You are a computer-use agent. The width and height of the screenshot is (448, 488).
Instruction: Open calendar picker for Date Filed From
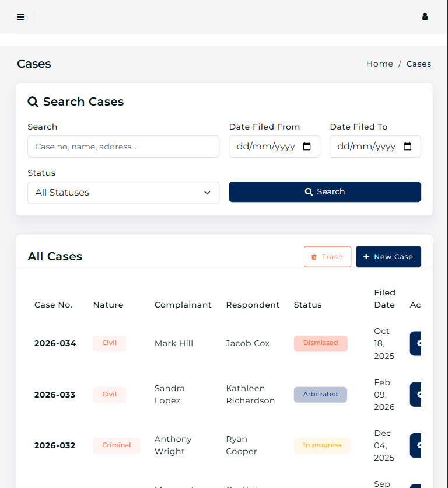[x=307, y=147]
